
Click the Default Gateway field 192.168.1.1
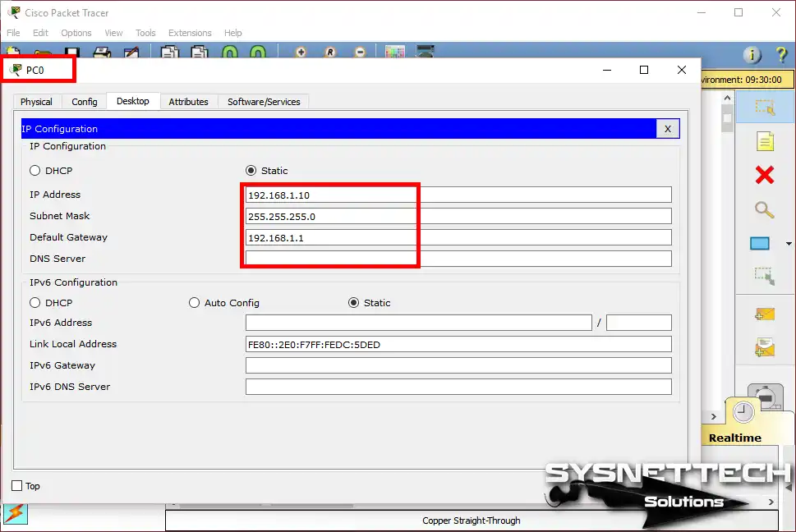458,237
